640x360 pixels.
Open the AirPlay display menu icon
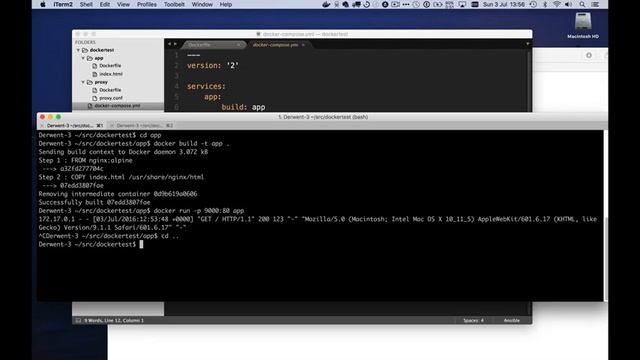(x=462, y=4)
